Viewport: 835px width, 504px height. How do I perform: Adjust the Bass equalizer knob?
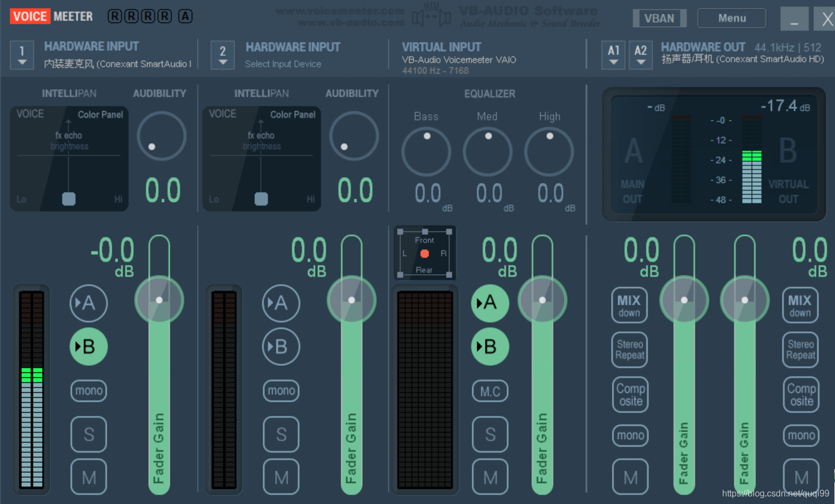[426, 152]
